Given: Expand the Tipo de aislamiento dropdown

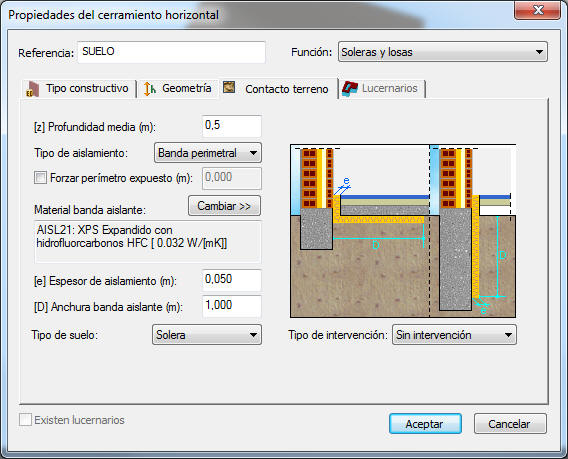Looking at the screenshot, I should tap(208, 153).
